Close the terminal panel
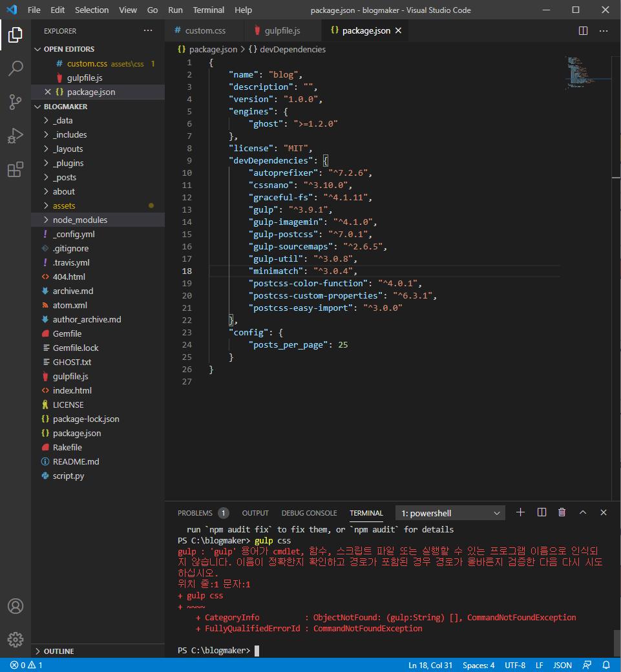This screenshot has width=621, height=672. coord(604,512)
